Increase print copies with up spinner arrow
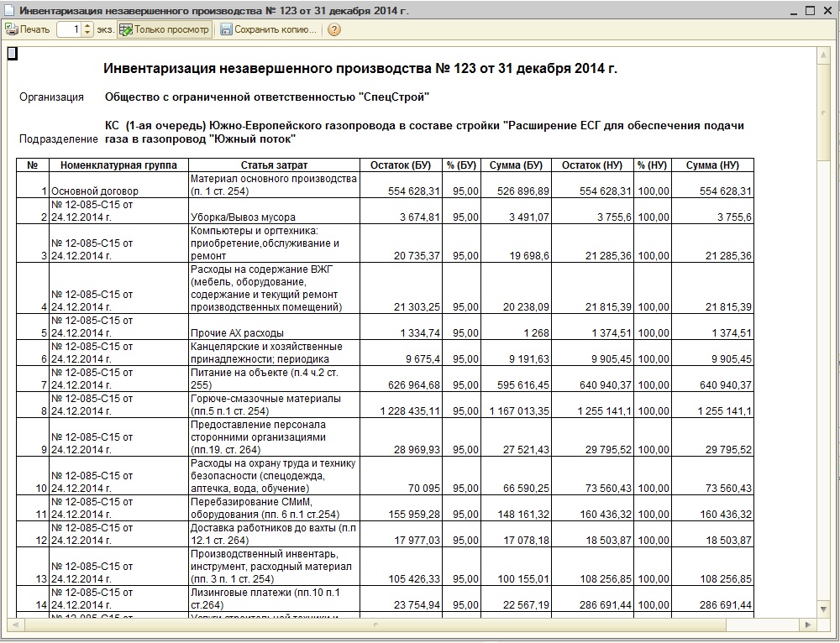This screenshot has width=840, height=643. (x=88, y=26)
